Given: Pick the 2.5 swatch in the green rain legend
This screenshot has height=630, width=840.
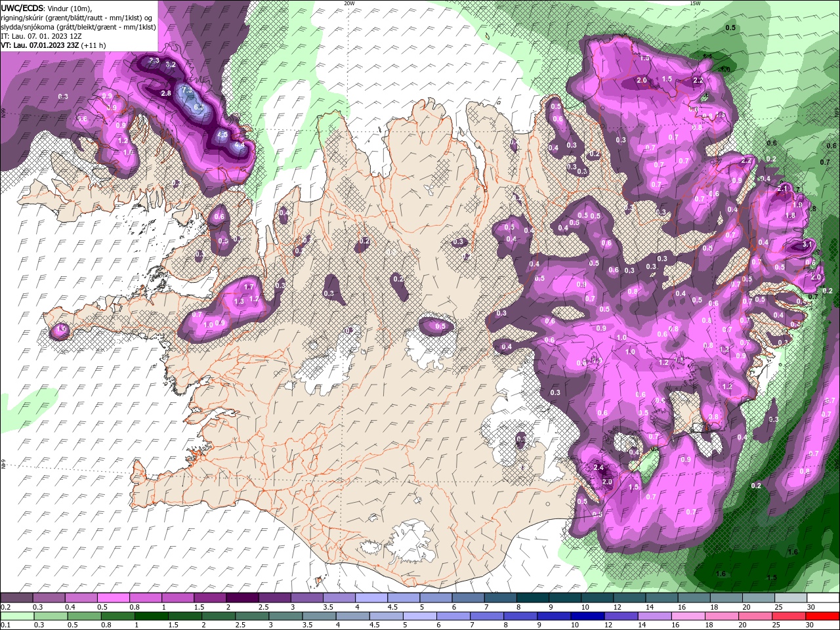Looking at the screenshot, I should point(252,616).
